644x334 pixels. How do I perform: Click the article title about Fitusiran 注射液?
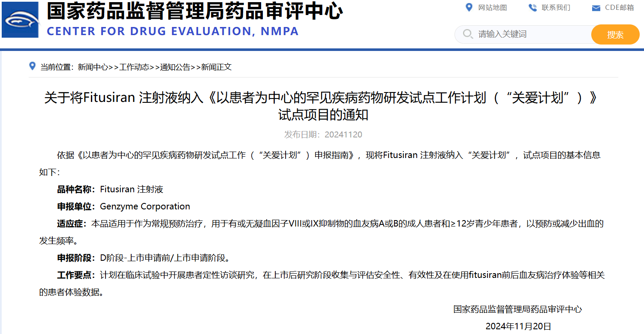322,106
